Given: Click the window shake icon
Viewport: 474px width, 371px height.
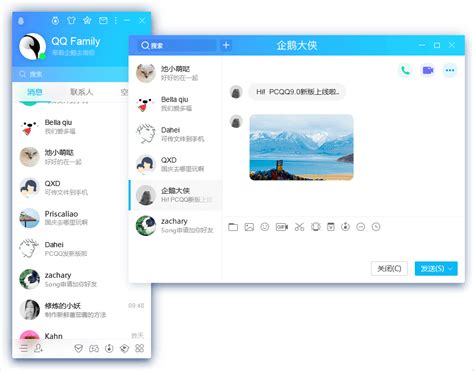Looking at the screenshot, I should tap(315, 227).
